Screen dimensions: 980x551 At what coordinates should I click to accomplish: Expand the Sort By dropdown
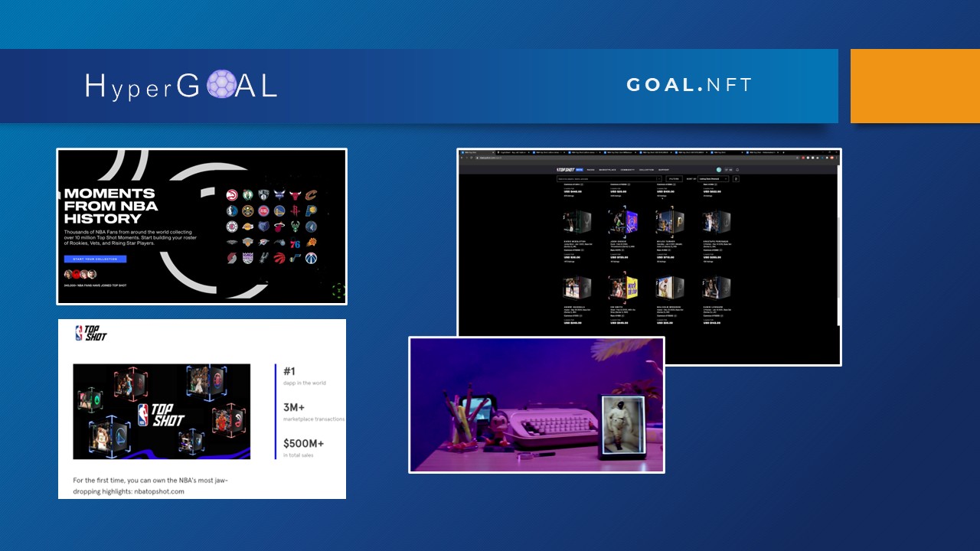pyautogui.click(x=713, y=179)
